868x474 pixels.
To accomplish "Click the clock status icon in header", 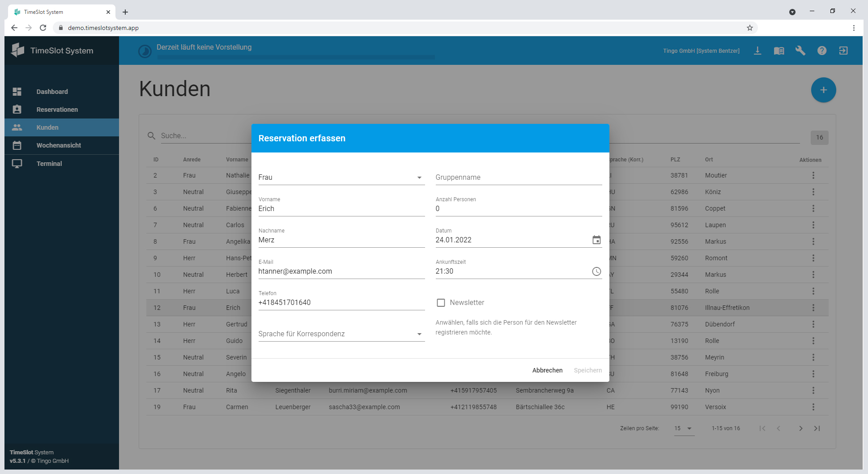I will 145,51.
